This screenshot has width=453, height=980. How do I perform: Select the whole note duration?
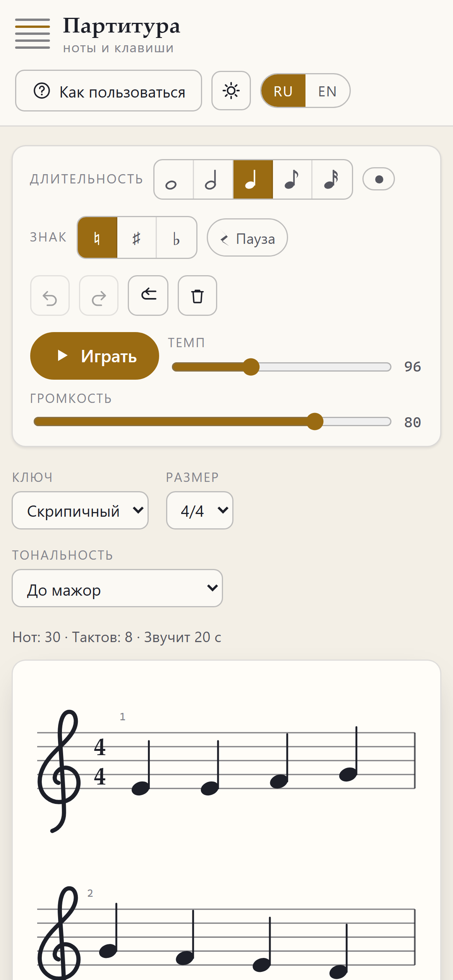(174, 180)
